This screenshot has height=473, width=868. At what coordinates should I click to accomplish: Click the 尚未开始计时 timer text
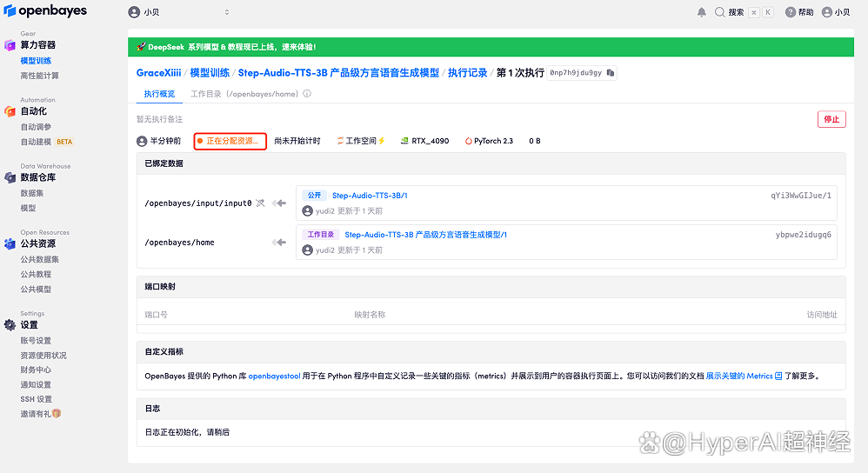point(297,141)
